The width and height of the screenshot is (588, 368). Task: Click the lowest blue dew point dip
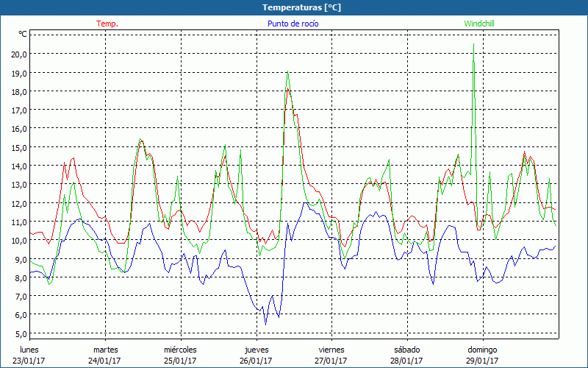pos(266,323)
